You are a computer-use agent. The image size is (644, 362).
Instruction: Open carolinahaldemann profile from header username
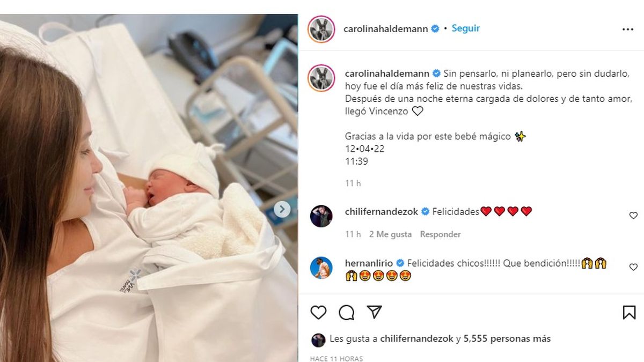click(x=386, y=29)
